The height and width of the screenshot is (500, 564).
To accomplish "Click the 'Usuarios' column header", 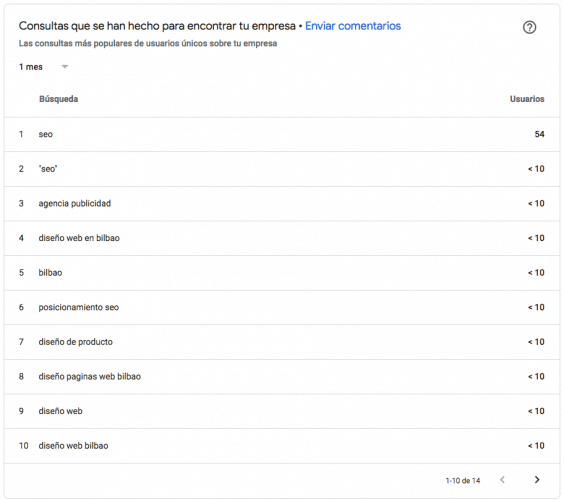I will [x=527, y=99].
